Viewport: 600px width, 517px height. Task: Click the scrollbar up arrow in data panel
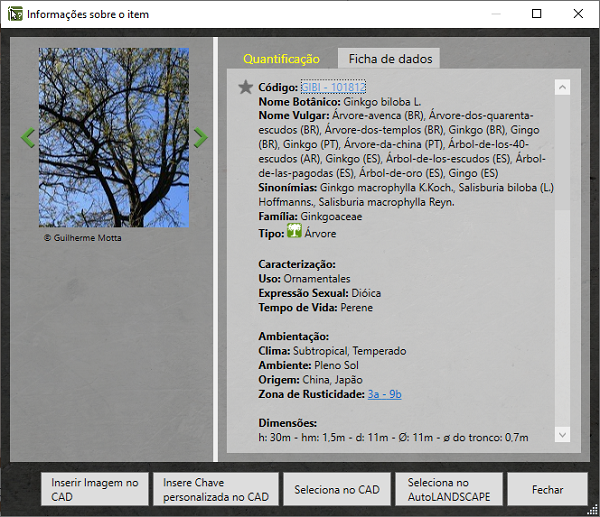point(561,88)
